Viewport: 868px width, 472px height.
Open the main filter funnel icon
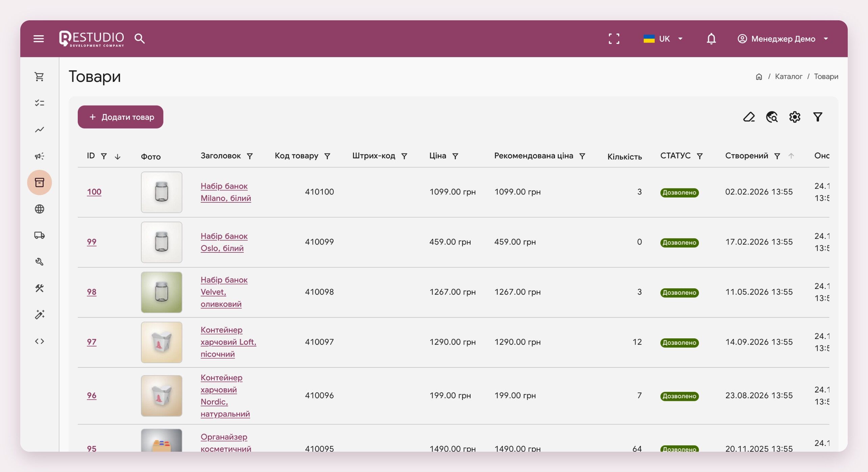click(x=818, y=117)
